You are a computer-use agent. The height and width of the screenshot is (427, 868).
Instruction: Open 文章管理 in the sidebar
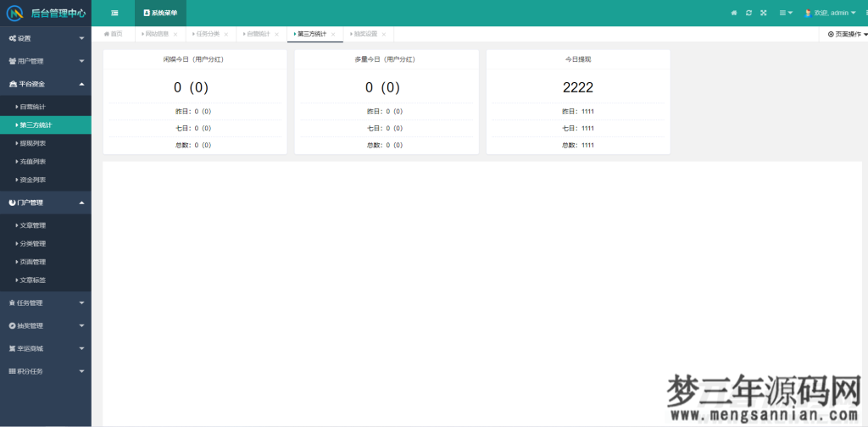[33, 225]
